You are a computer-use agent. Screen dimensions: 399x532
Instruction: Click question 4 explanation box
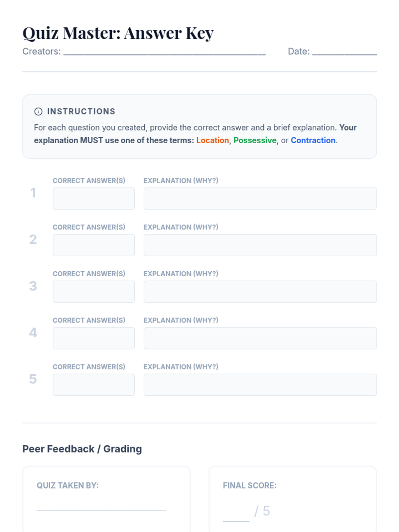click(x=260, y=338)
